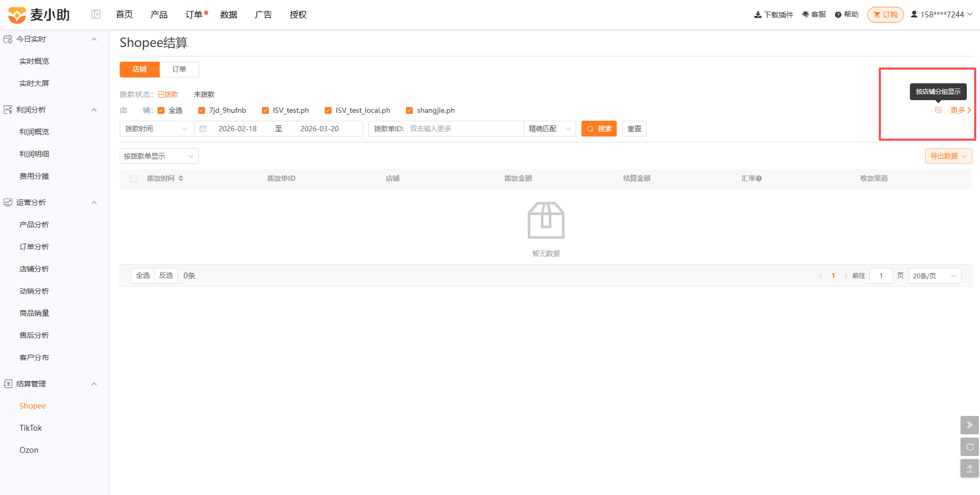Open help via the question mark icon
The image size is (980, 495).
[x=838, y=15]
